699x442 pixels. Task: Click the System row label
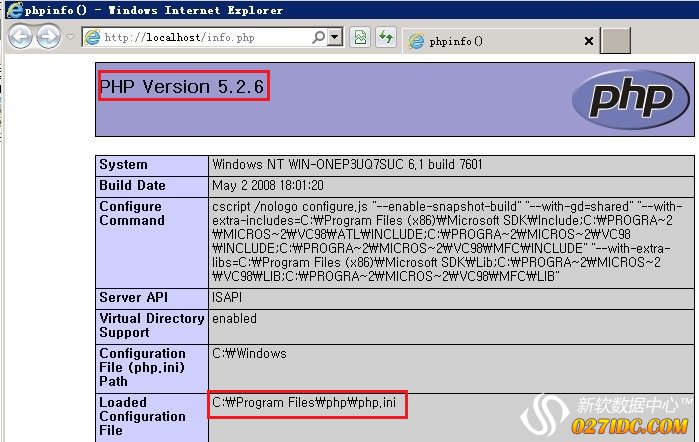point(123,165)
